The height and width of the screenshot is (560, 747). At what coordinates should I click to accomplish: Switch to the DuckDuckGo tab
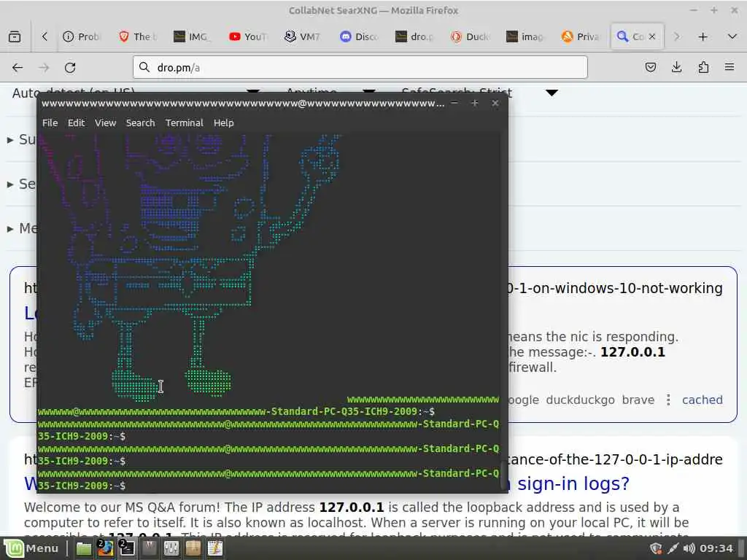click(x=471, y=36)
